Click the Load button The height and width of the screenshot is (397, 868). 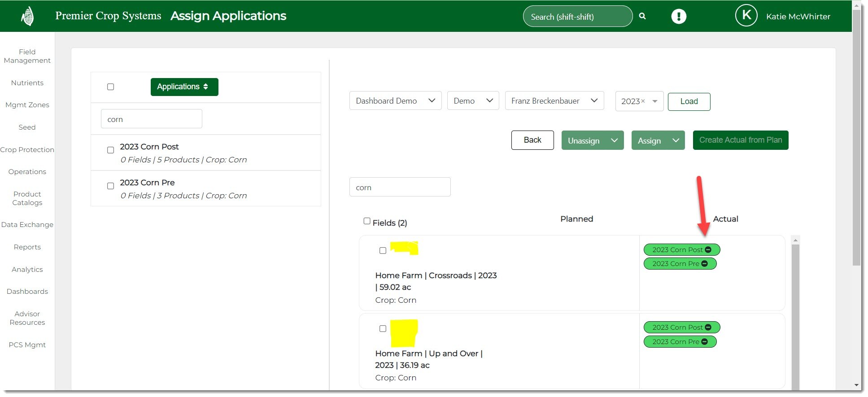click(689, 101)
